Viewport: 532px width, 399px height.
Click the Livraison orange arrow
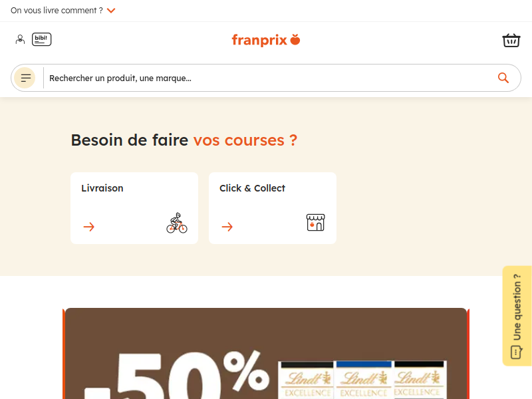pyautogui.click(x=89, y=227)
